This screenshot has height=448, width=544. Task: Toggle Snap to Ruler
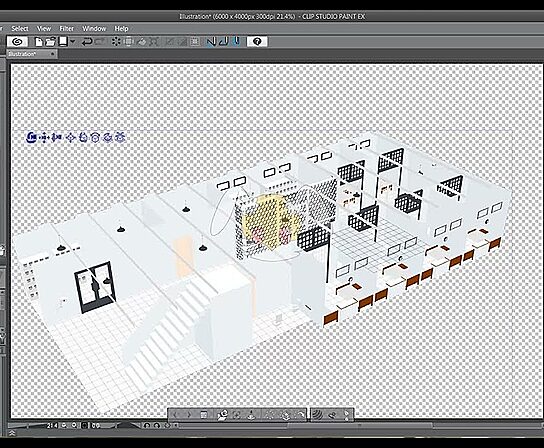pos(211,42)
